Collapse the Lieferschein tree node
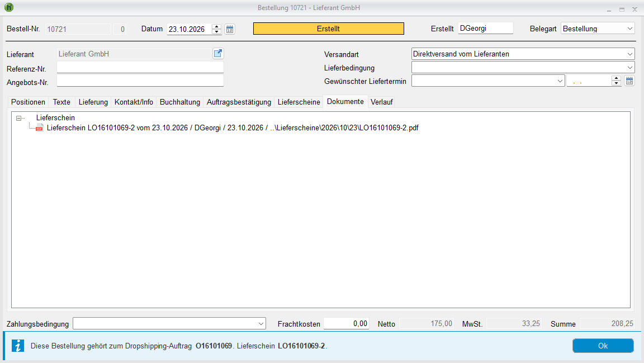This screenshot has width=644, height=363. 18,118
